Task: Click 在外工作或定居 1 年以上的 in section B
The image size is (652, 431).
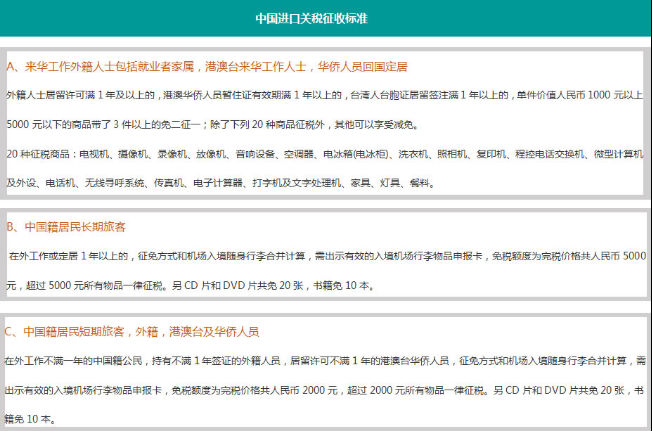Action: pyautogui.click(x=68, y=257)
